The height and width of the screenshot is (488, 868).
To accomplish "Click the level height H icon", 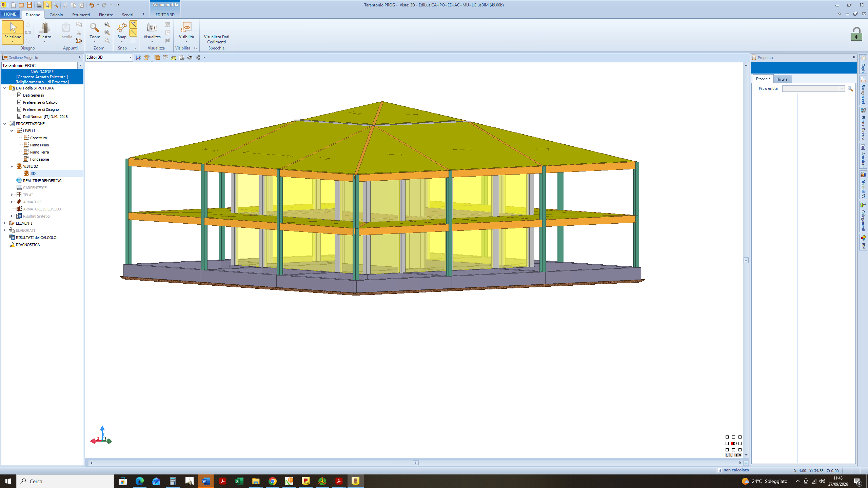I will (138, 58).
